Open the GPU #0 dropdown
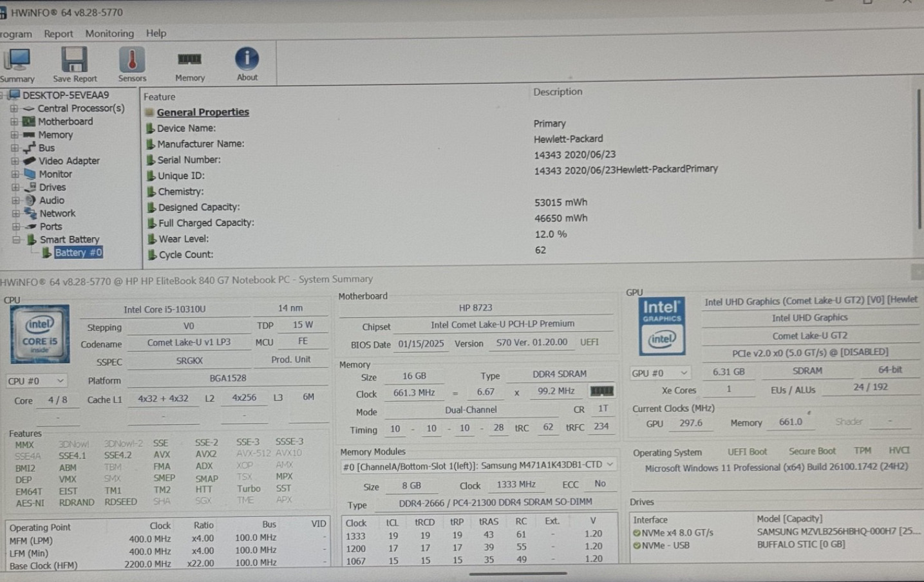 pos(660,373)
